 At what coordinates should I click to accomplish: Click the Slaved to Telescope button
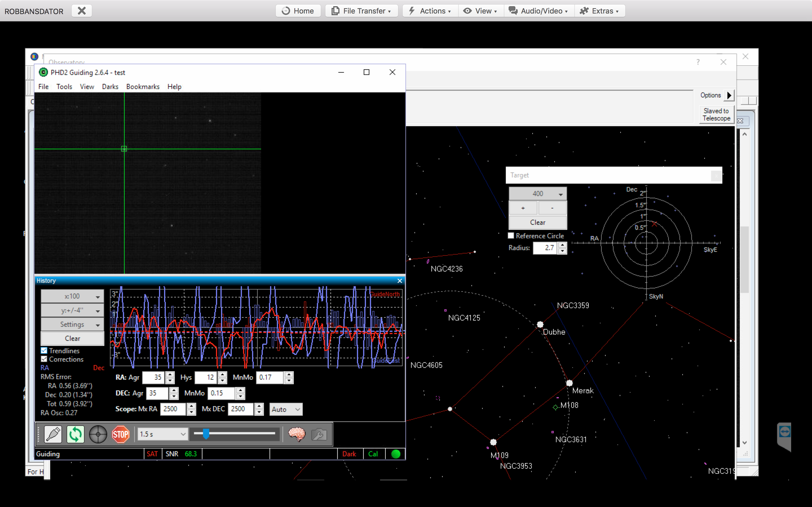coord(716,115)
